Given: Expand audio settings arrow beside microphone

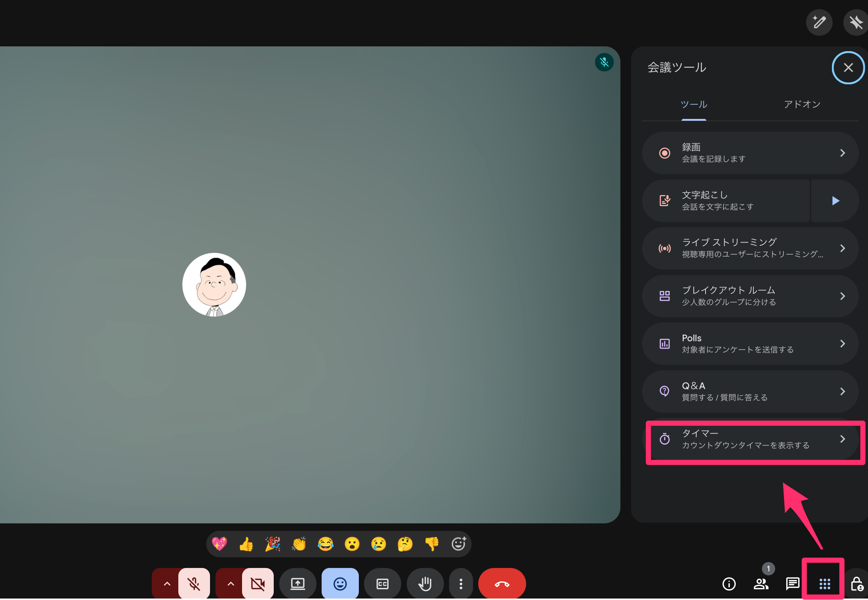Looking at the screenshot, I should [x=167, y=584].
